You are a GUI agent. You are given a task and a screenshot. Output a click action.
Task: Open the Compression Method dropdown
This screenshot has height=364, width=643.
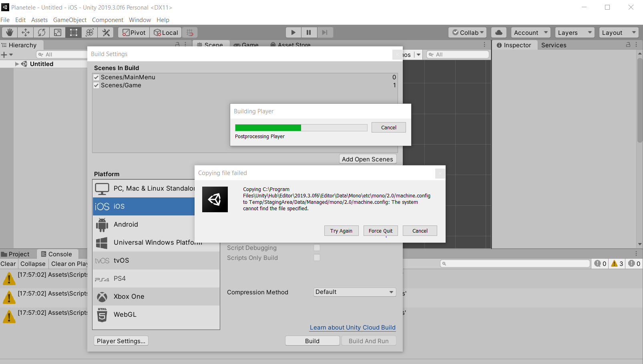(355, 292)
